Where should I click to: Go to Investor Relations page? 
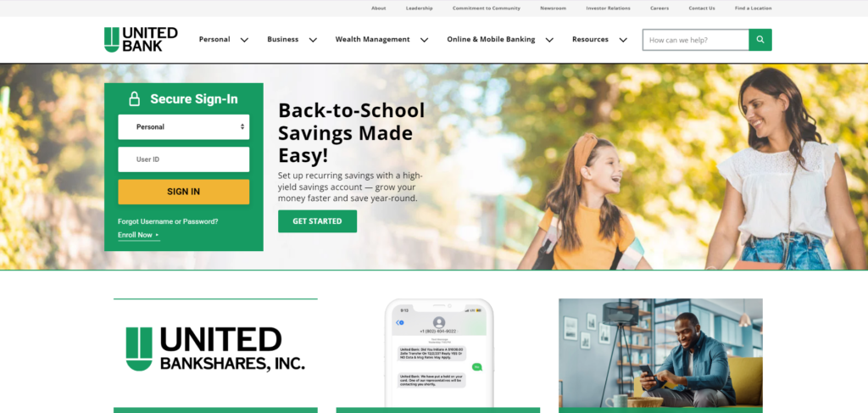coord(609,8)
